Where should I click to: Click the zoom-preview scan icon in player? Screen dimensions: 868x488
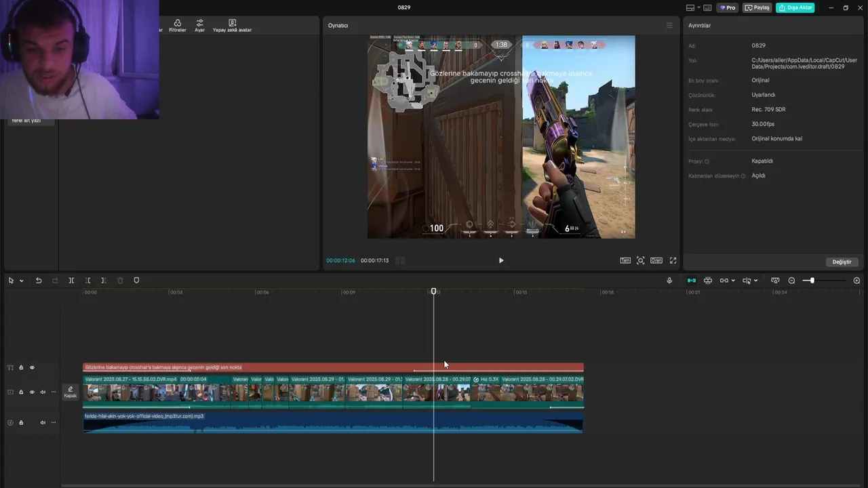point(640,260)
